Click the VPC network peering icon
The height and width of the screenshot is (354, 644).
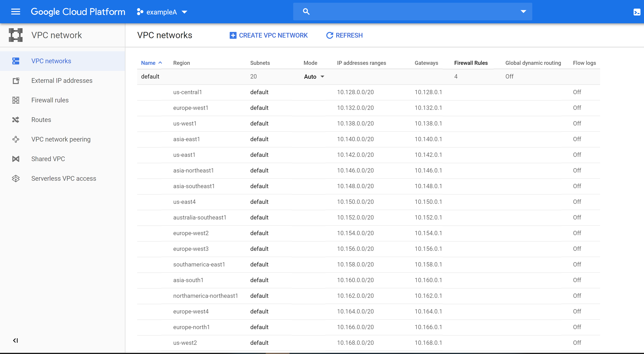coord(16,139)
